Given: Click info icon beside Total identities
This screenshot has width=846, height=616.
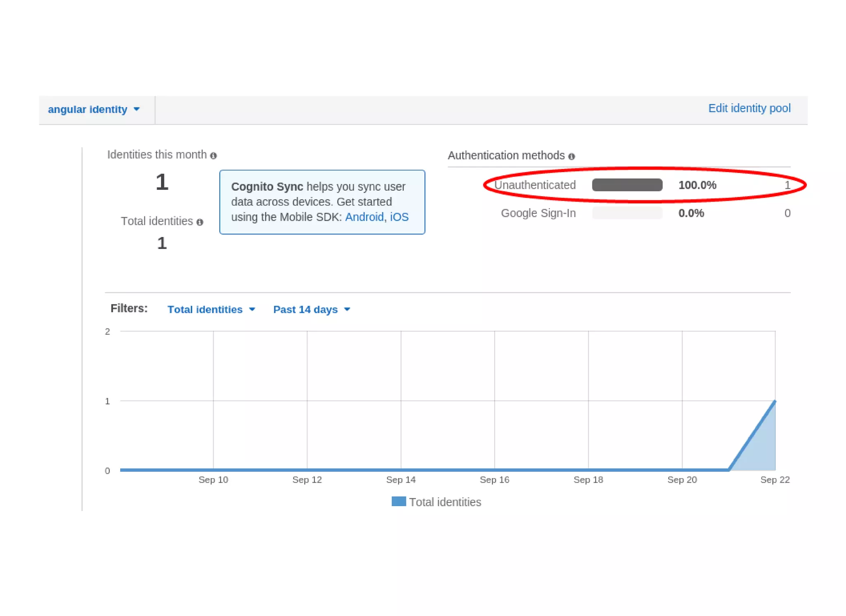Looking at the screenshot, I should (x=200, y=222).
